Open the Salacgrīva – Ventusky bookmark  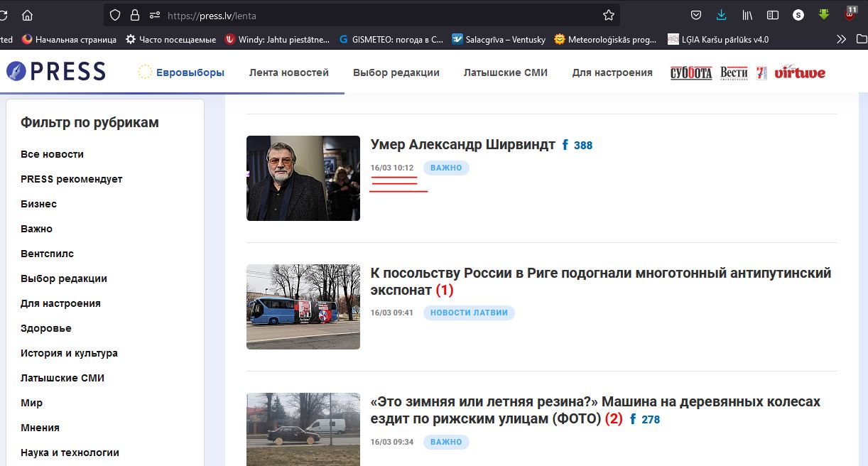(x=499, y=40)
